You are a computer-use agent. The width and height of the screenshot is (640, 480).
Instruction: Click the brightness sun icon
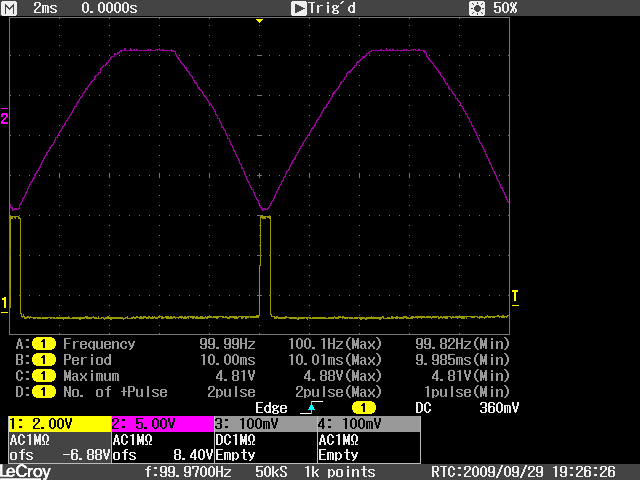(x=477, y=8)
